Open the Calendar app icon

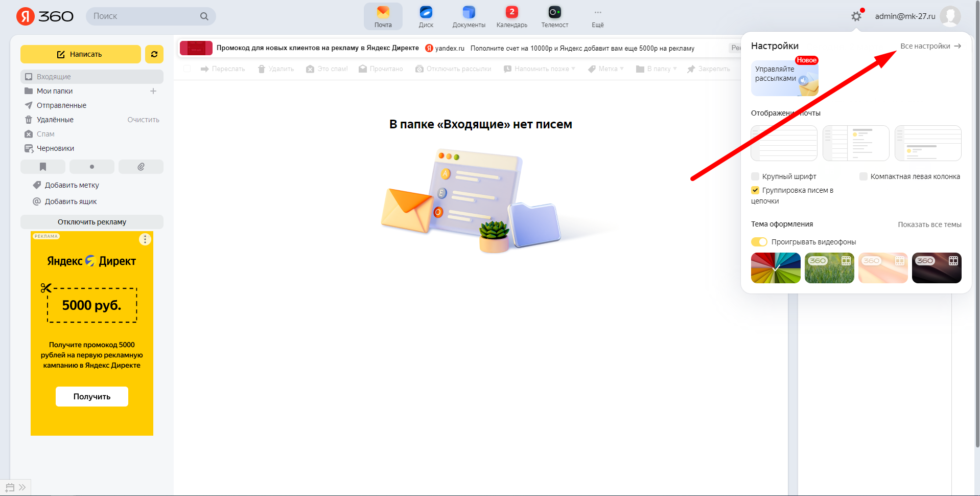point(511,16)
